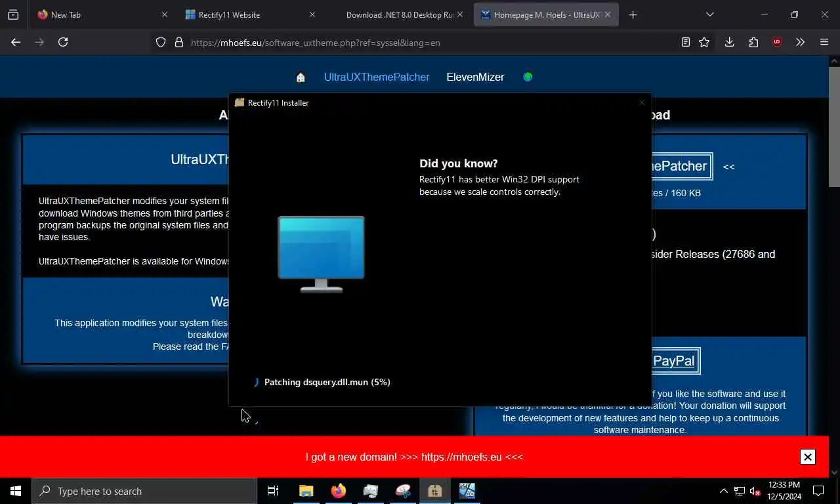
Task: Click the Patching dsquery.dll.mun progress text
Action: tap(327, 382)
